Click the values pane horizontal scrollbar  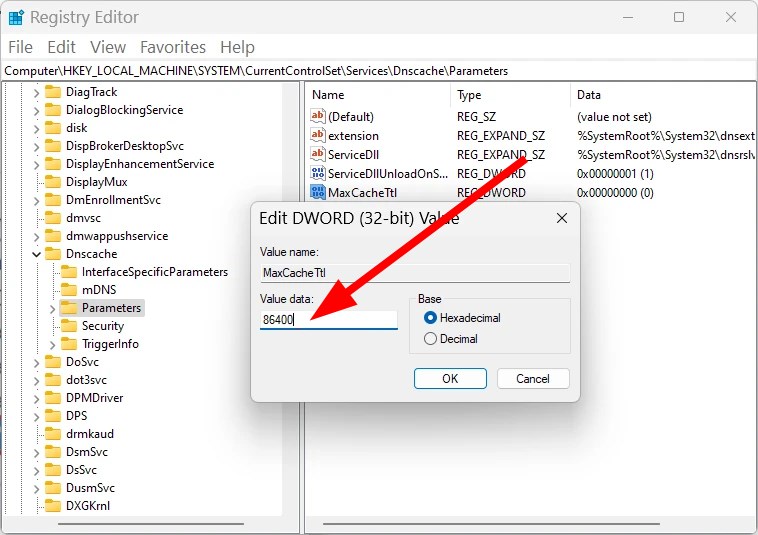pyautogui.click(x=491, y=524)
